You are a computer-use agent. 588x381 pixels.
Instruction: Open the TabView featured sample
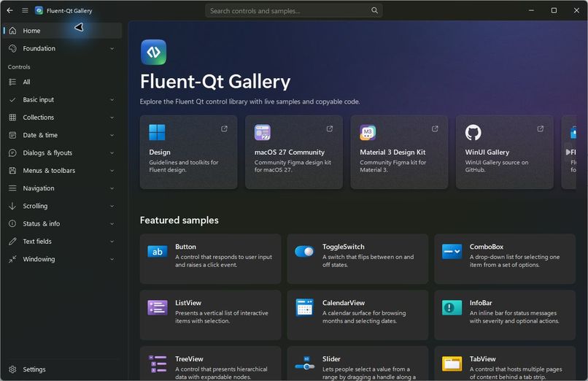click(x=505, y=363)
